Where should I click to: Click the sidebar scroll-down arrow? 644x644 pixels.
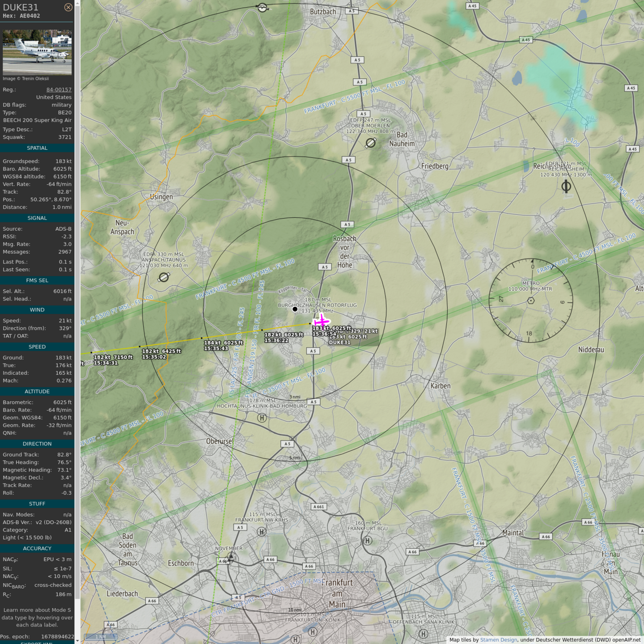pos(77,640)
